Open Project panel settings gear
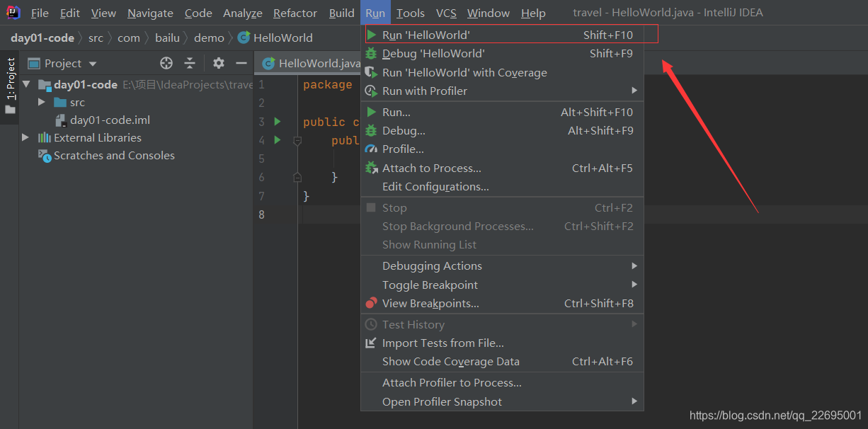868x429 pixels. click(219, 63)
